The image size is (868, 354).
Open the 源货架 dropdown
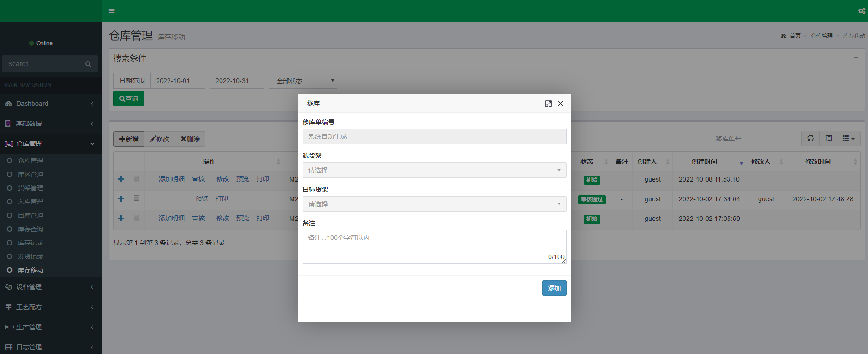point(434,170)
